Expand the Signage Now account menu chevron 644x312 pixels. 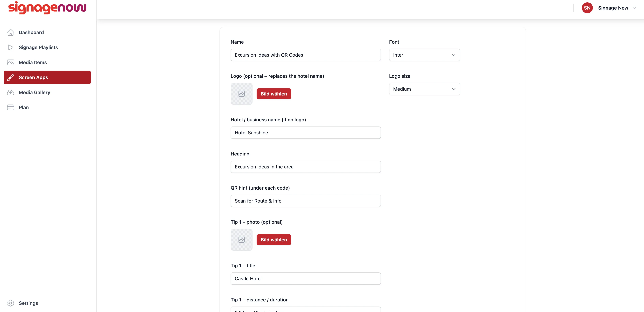click(x=634, y=8)
